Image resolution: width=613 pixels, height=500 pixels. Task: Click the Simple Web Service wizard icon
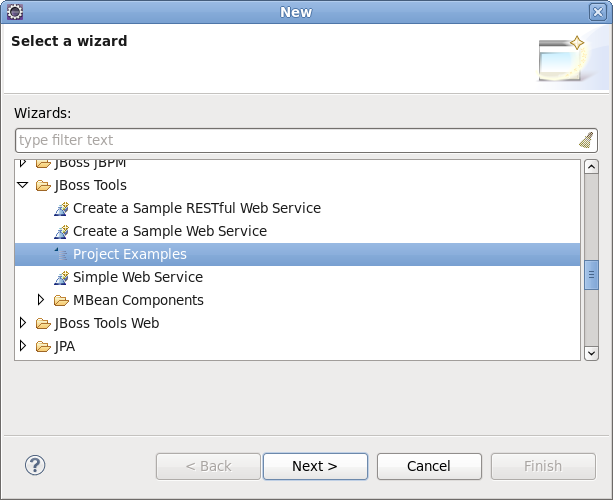61,278
